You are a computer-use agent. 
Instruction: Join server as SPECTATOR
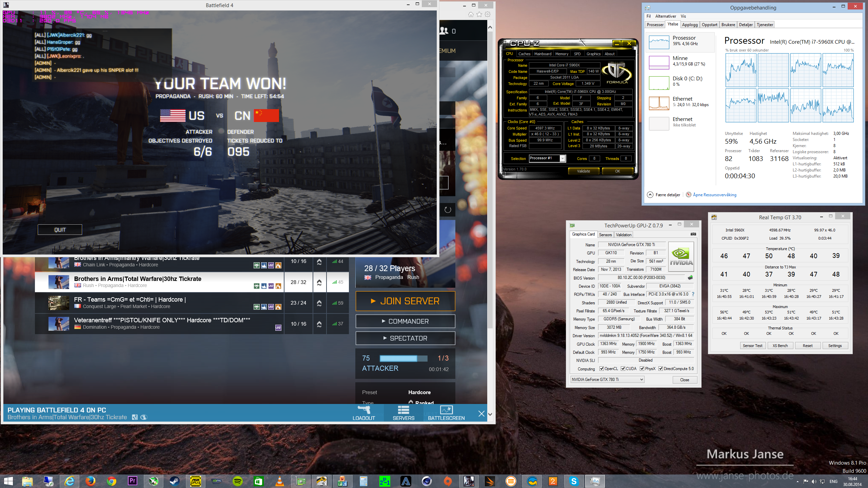405,338
